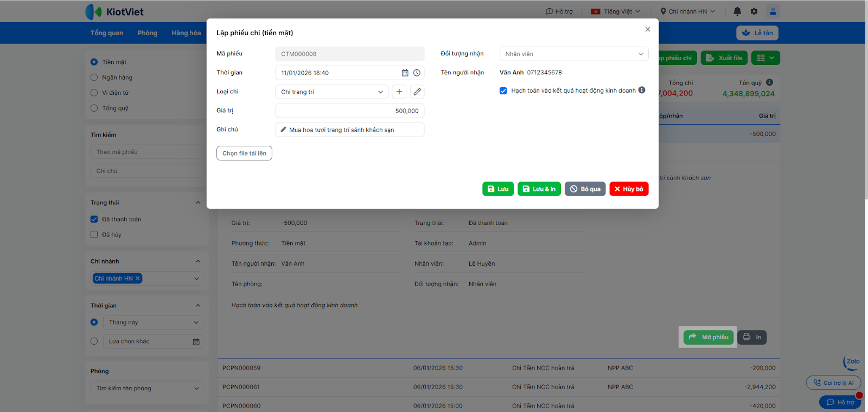Open the PCPN000060 voucher row
The image size is (868, 412).
coord(499,405)
